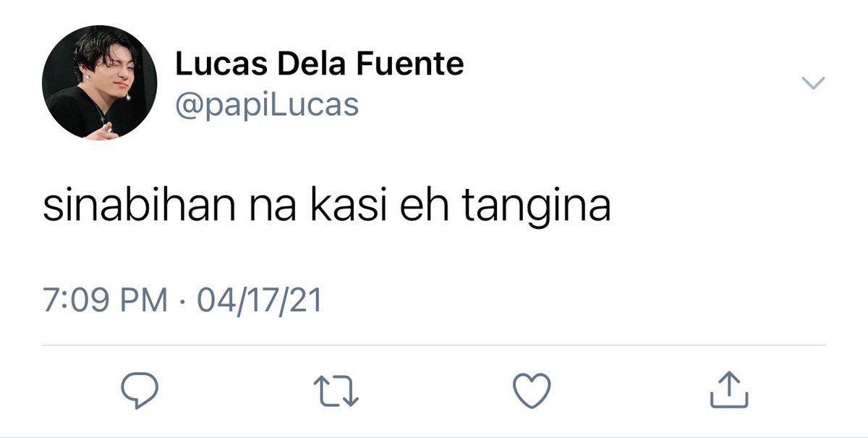This screenshot has height=438, width=868.
Task: Open the 7:09 PM timestamp
Action: pos(106,300)
